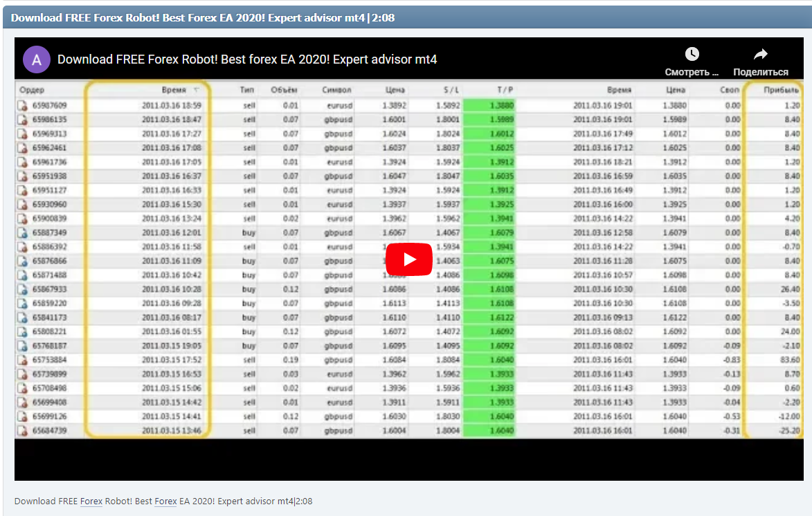Click document icon beside order 65987609
This screenshot has width=812, height=516.
click(x=22, y=105)
